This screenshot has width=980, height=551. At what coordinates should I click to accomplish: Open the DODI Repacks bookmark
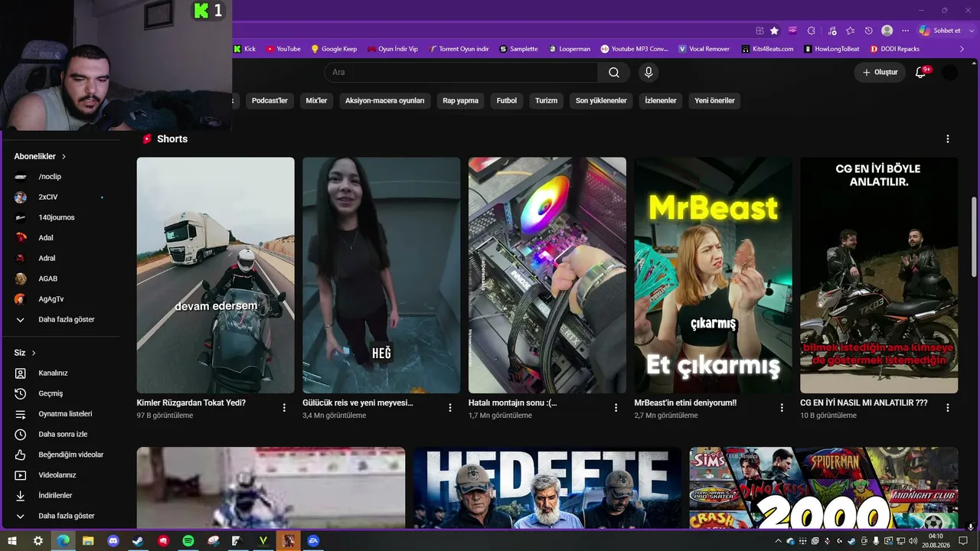coord(895,49)
